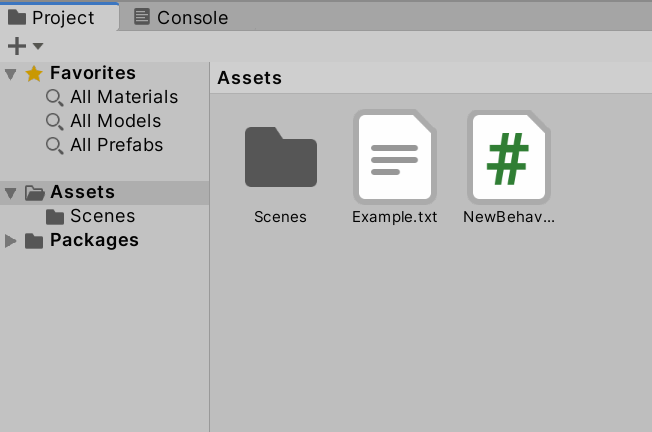Open the Create dropdown arrow menu
Viewport: 652px width, 432px height.
coord(38,46)
